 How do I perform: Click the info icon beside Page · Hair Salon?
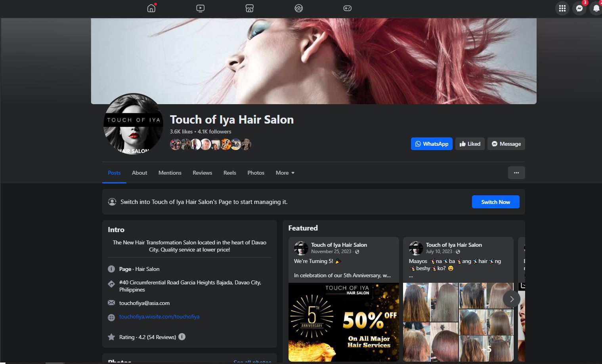[111, 269]
